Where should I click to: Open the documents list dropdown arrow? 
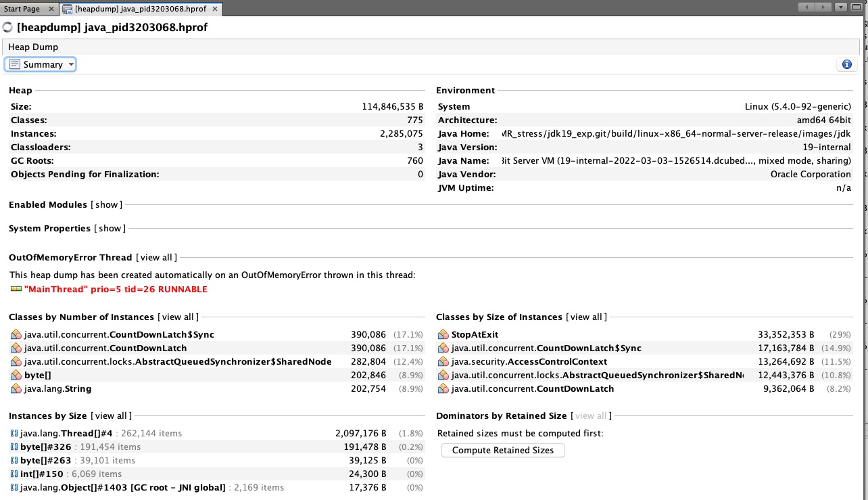841,7
